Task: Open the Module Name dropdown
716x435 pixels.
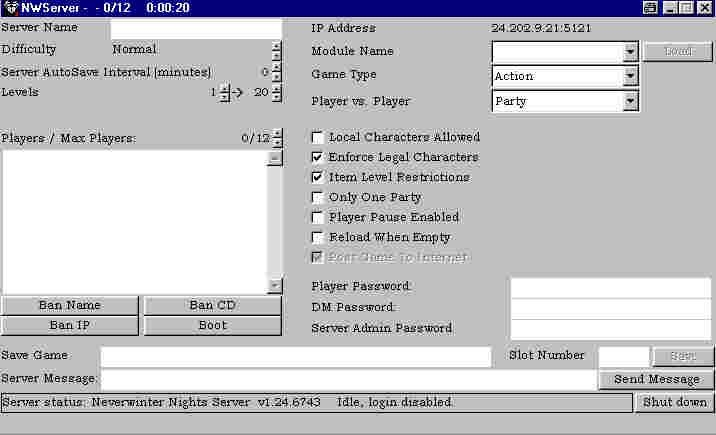Action: coord(630,51)
